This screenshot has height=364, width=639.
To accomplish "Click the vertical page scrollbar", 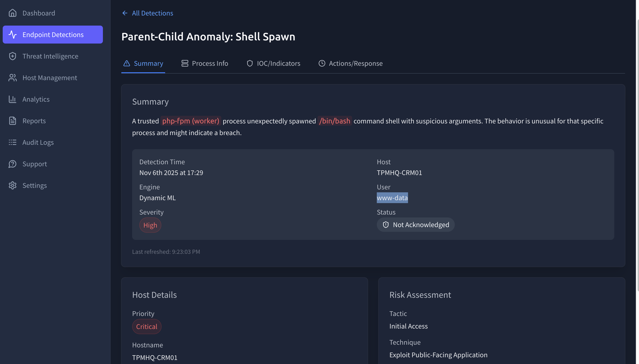I will tap(637, 155).
